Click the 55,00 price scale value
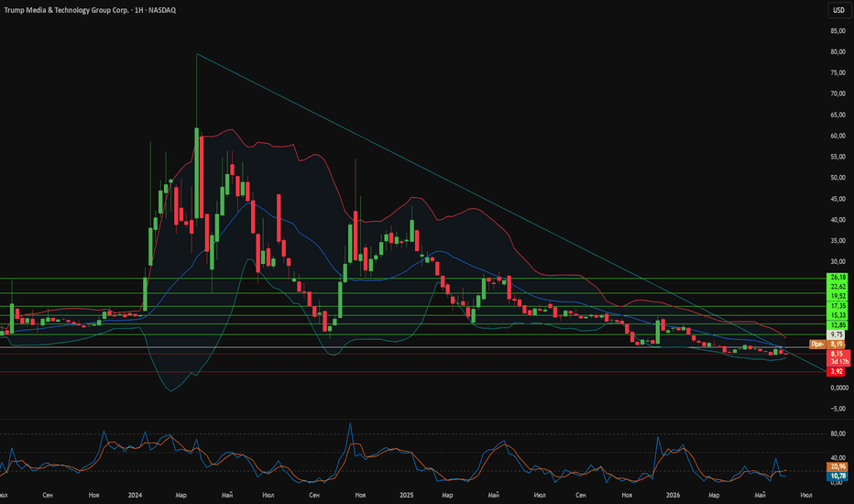This screenshot has height=504, width=854. click(838, 157)
